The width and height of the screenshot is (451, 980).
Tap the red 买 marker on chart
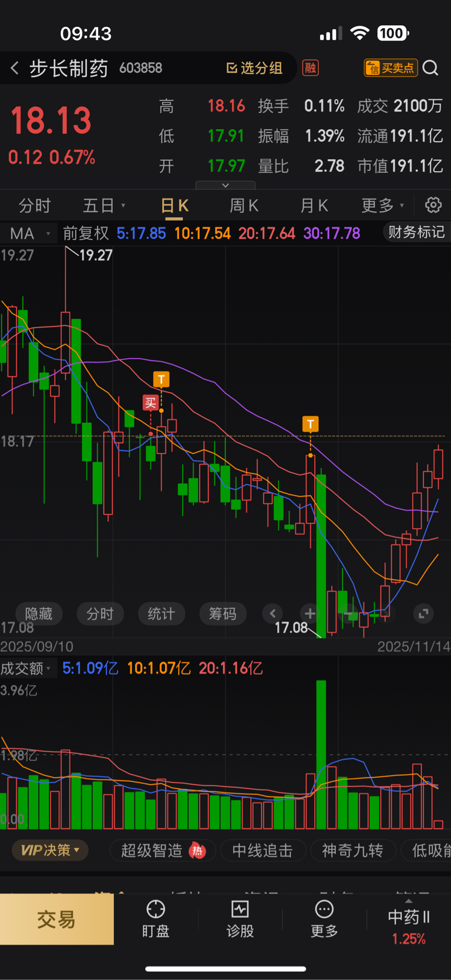coord(151,403)
